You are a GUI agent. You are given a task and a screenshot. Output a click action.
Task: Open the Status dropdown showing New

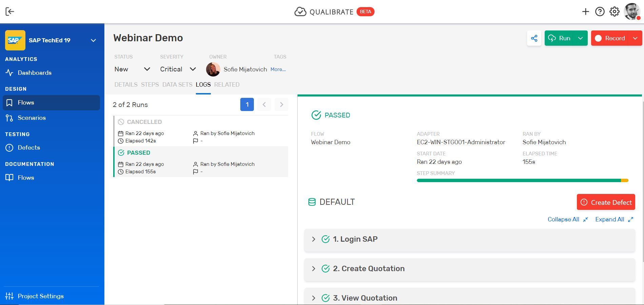coord(132,69)
